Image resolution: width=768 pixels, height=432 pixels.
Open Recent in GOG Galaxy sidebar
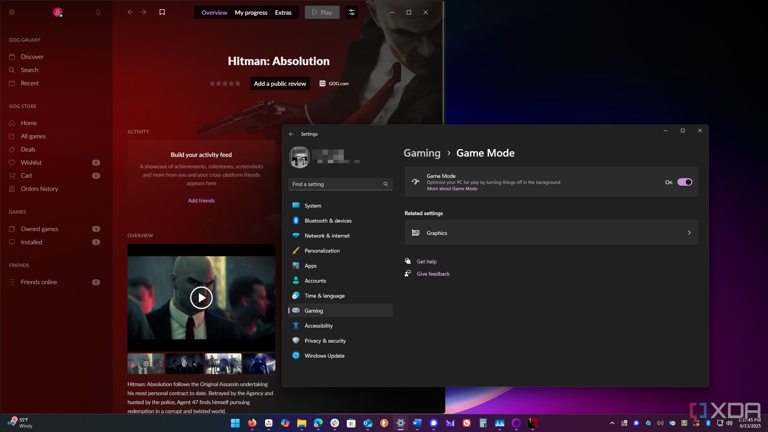(29, 83)
